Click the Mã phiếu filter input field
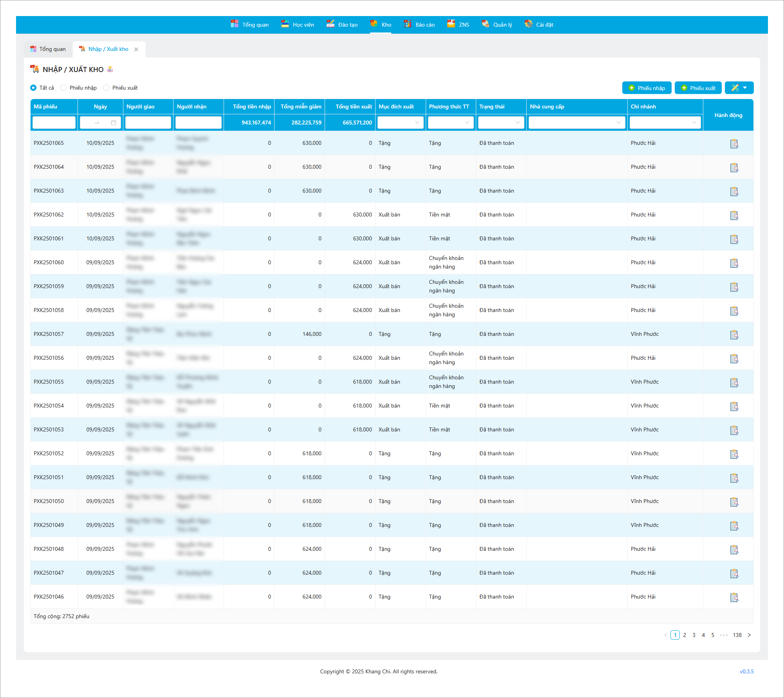This screenshot has width=784, height=698. [54, 123]
